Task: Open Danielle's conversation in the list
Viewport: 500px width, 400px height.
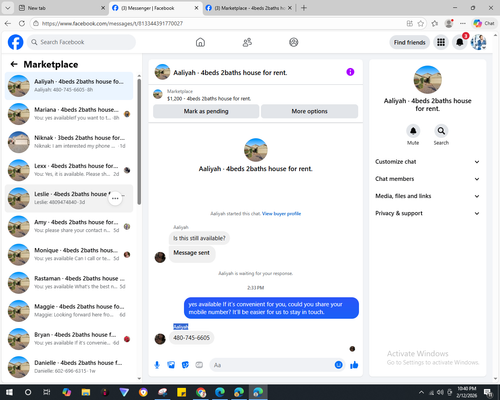Action: coord(69,367)
